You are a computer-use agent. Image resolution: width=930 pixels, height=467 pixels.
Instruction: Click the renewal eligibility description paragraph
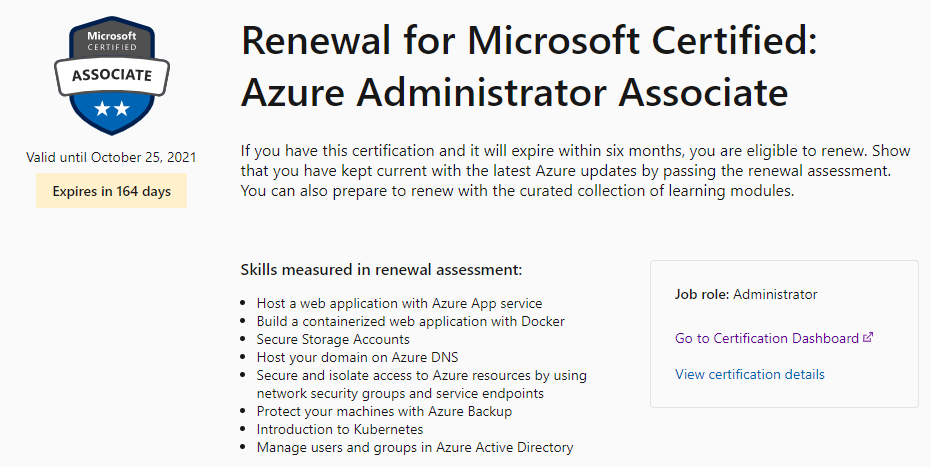pyautogui.click(x=570, y=172)
